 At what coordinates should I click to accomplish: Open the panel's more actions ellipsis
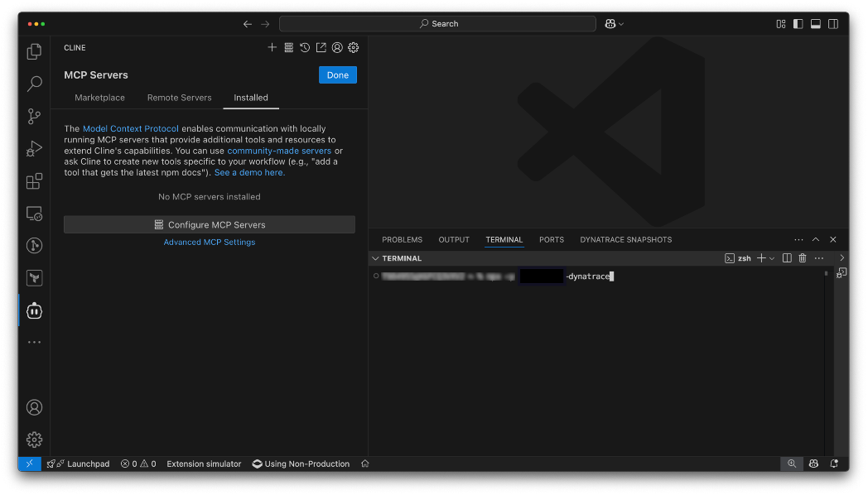point(798,239)
